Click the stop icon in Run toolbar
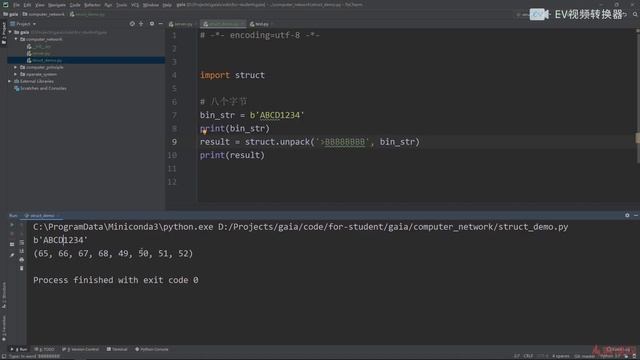This screenshot has height=360, width=640. (x=12, y=234)
